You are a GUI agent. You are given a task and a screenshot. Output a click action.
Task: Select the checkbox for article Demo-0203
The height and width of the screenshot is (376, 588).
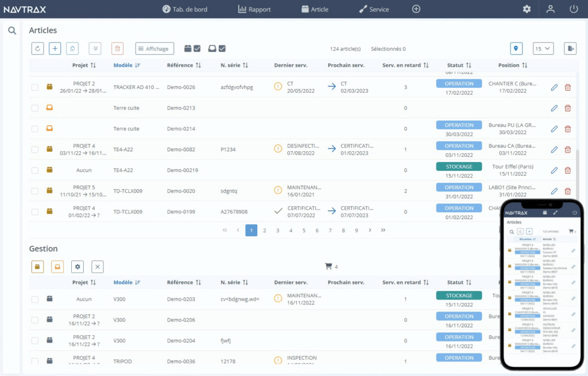[33, 299]
